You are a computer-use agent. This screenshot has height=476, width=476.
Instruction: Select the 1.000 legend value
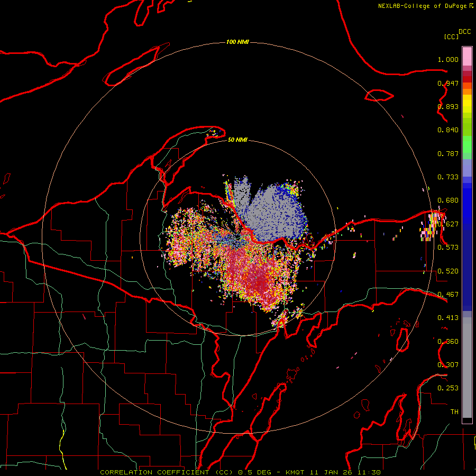pos(448,59)
